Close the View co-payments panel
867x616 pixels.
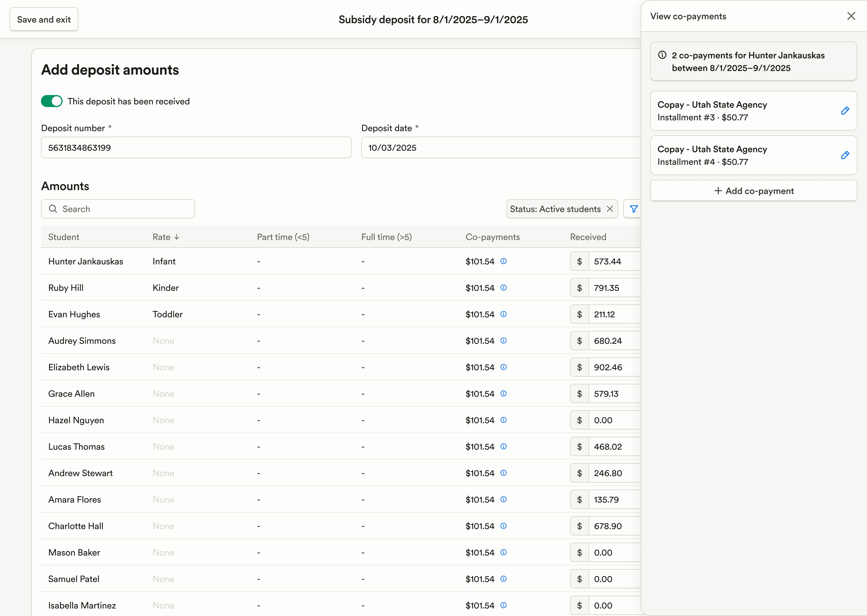(851, 16)
